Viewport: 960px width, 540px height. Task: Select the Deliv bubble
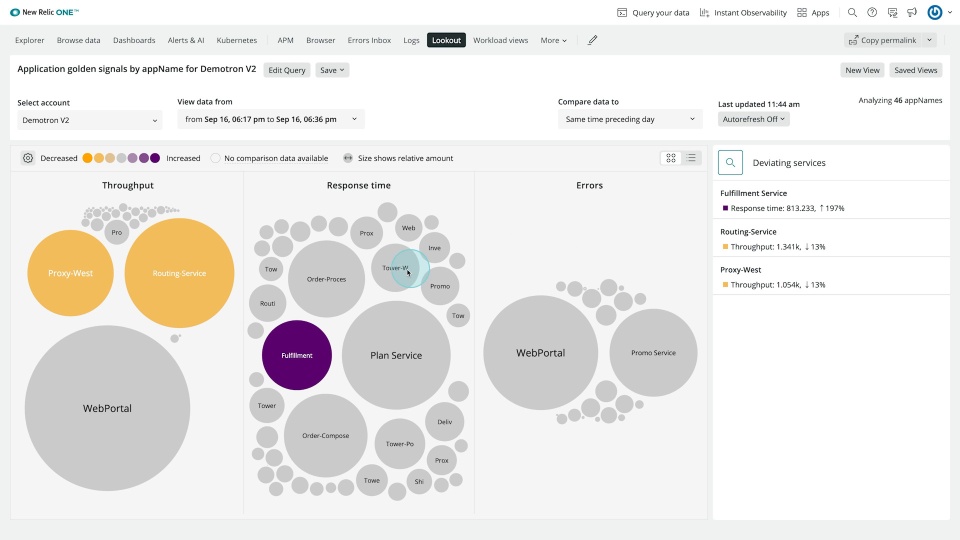click(x=444, y=422)
